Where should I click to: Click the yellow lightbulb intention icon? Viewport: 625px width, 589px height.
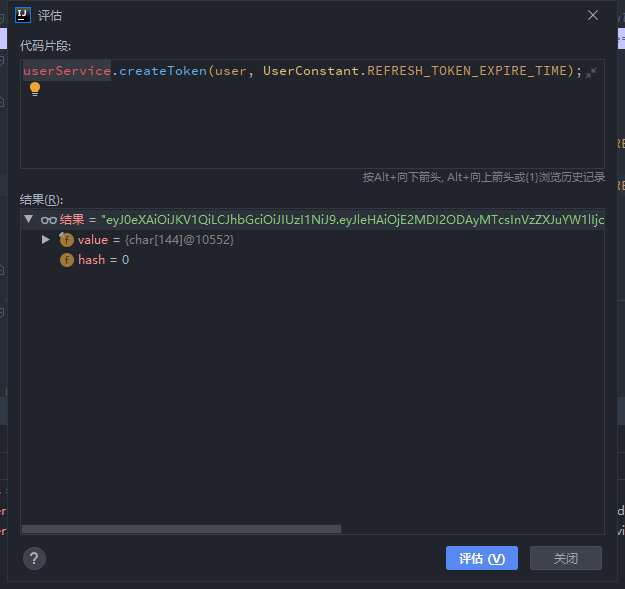pyautogui.click(x=35, y=89)
